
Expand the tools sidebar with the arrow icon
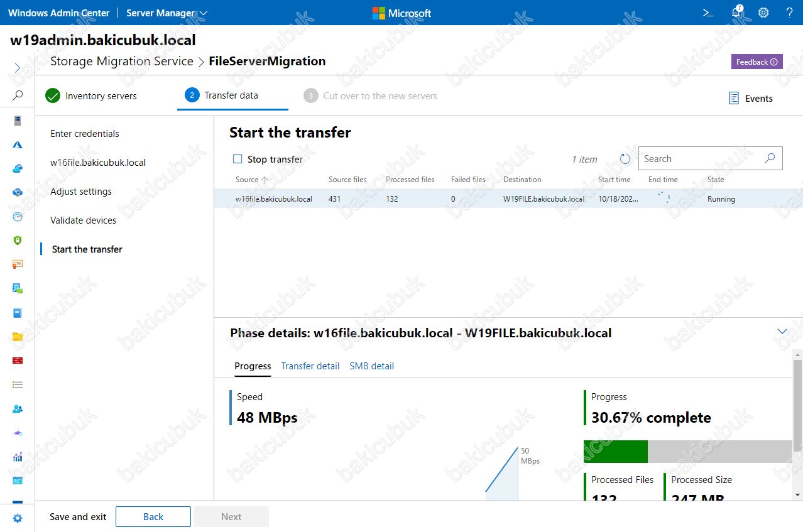(x=18, y=67)
